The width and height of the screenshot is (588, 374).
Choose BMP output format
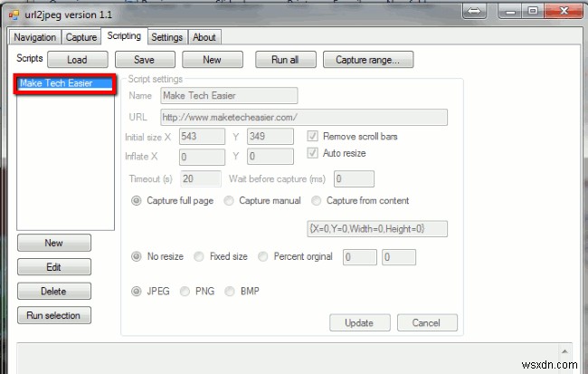click(230, 291)
